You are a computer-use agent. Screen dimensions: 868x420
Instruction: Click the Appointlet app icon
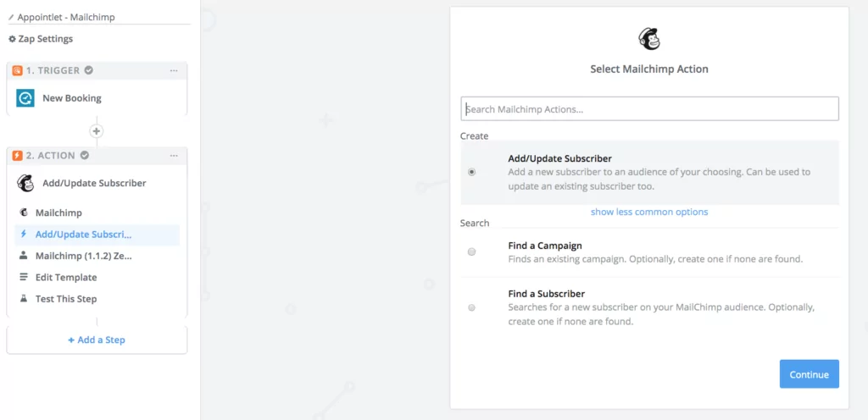[x=25, y=98]
